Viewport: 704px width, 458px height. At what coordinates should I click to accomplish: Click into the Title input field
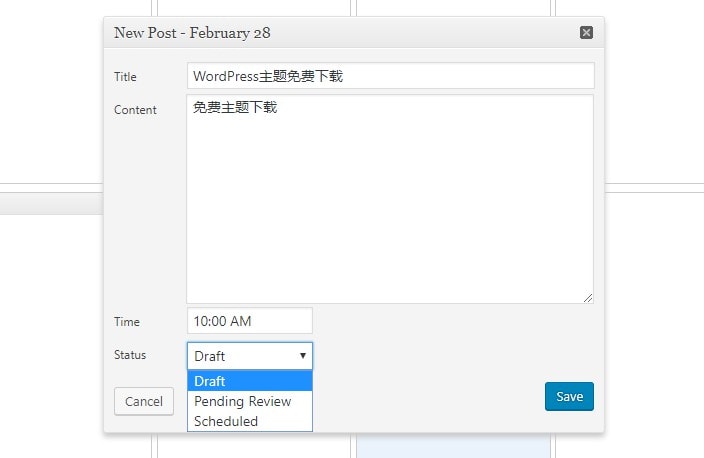[x=390, y=76]
